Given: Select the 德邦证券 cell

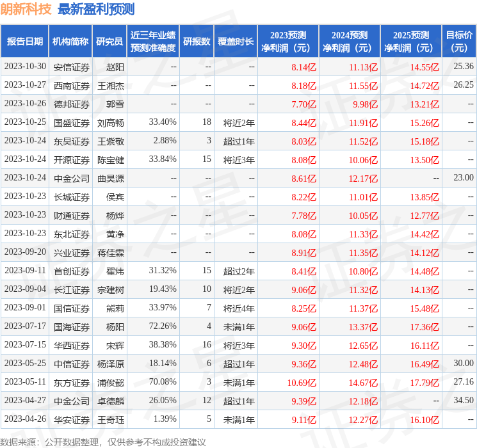Looking at the screenshot, I should pyautogui.click(x=72, y=104).
